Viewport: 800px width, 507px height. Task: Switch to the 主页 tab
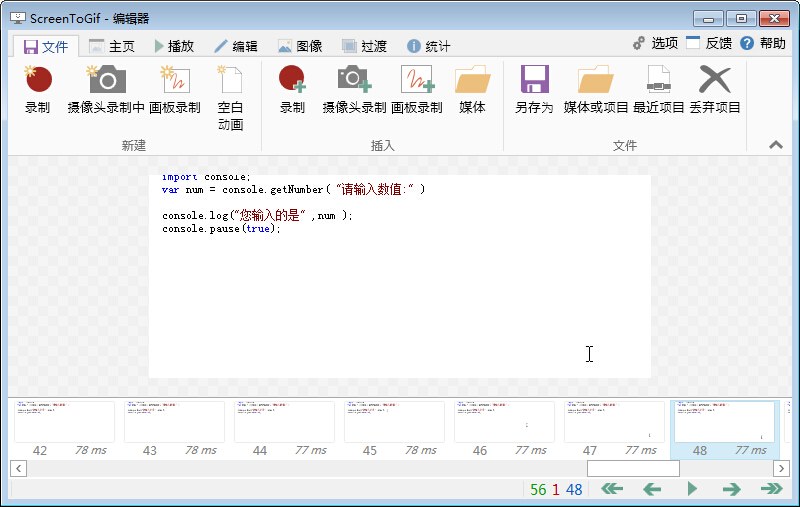112,46
